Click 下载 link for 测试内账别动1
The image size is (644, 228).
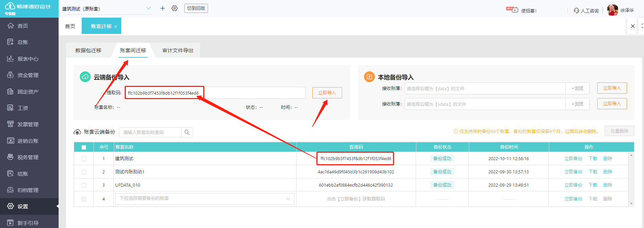point(593,172)
